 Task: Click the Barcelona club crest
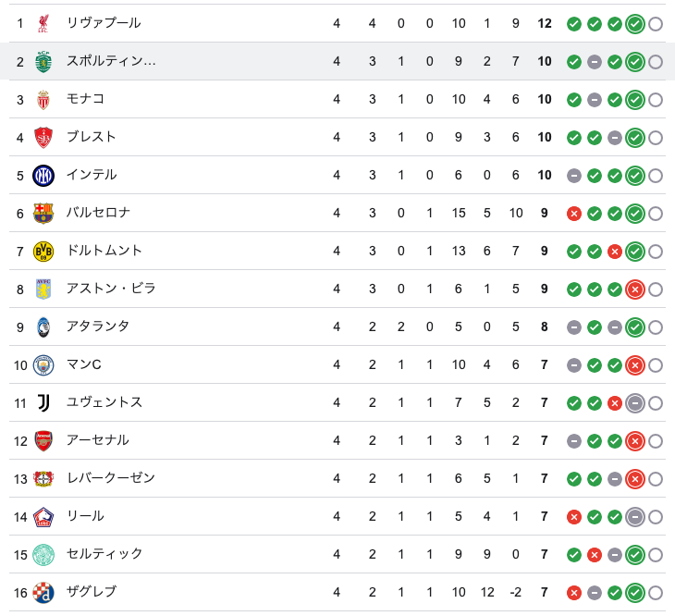pos(43,214)
